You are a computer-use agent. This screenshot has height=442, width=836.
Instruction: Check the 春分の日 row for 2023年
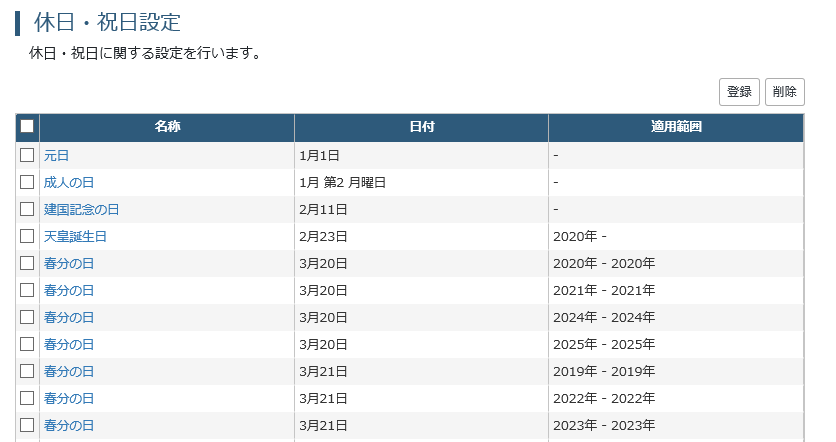point(27,425)
